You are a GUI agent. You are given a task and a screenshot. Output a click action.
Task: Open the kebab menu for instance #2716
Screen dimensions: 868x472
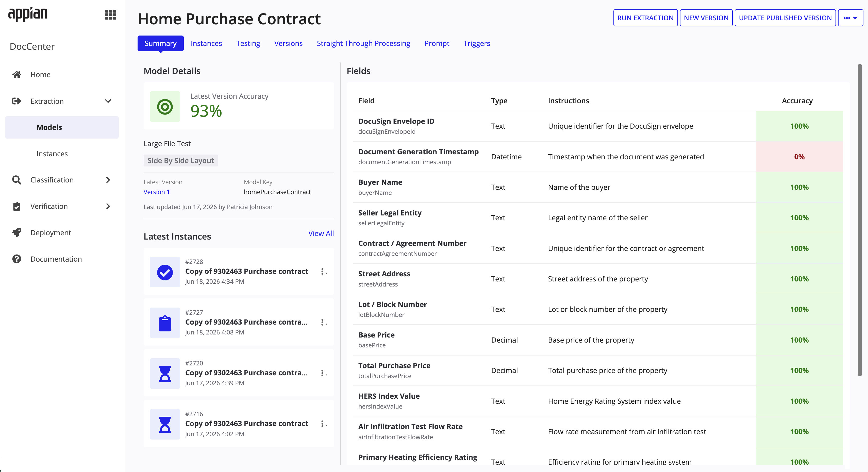(x=323, y=424)
